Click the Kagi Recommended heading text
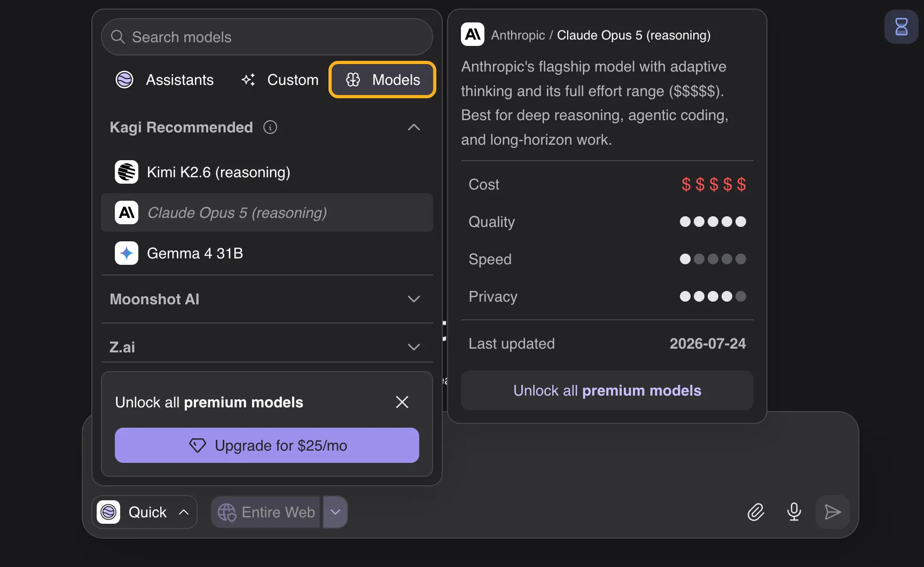 pos(181,127)
